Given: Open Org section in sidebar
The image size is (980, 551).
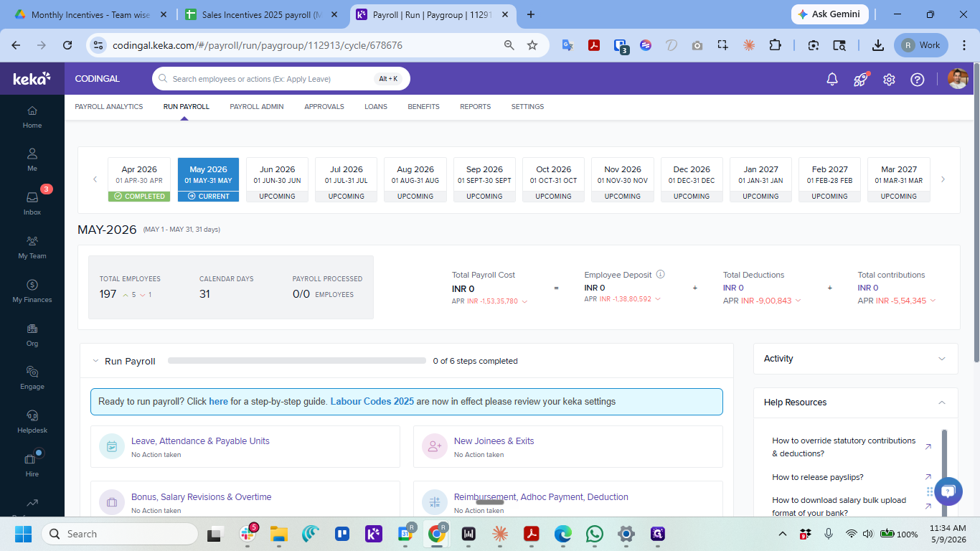Looking at the screenshot, I should click(32, 335).
